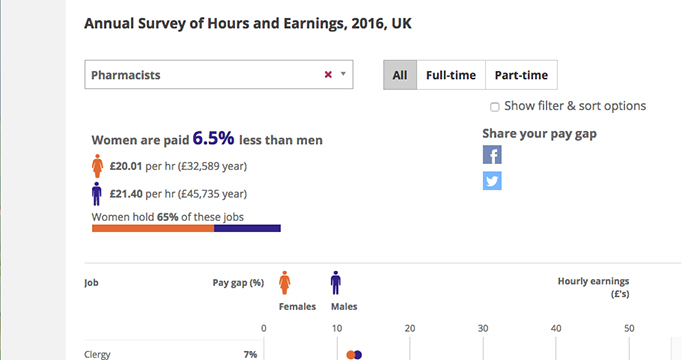The width and height of the screenshot is (700, 360).
Task: Click the Clergy job row label
Action: coord(97,355)
